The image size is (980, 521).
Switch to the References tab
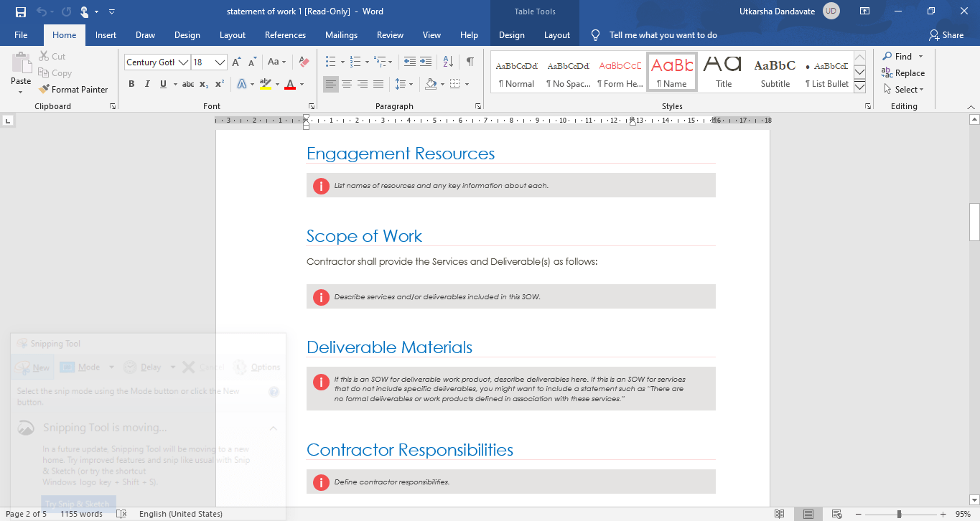tap(285, 35)
